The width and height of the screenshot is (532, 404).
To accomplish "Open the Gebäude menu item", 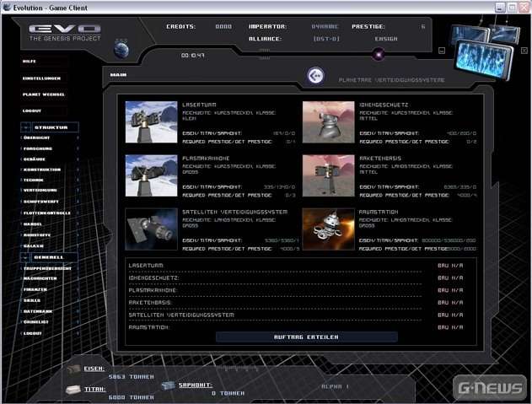I will coord(35,159).
